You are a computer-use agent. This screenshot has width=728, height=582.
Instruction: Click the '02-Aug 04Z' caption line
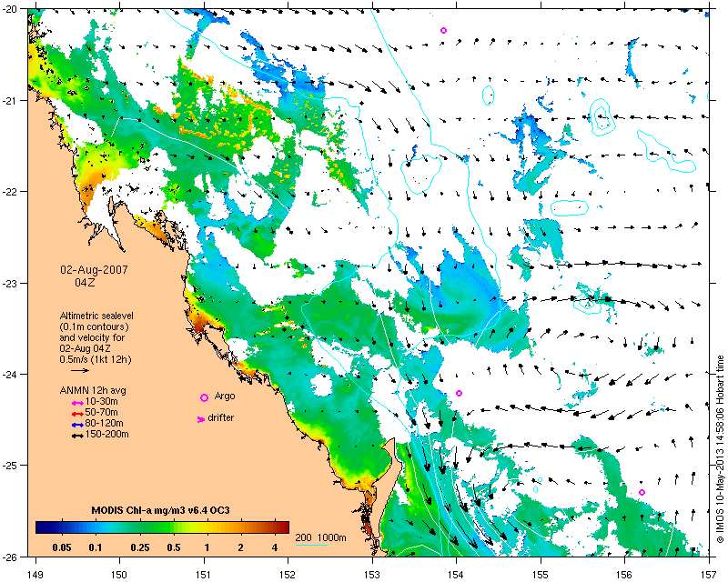[x=85, y=348]
